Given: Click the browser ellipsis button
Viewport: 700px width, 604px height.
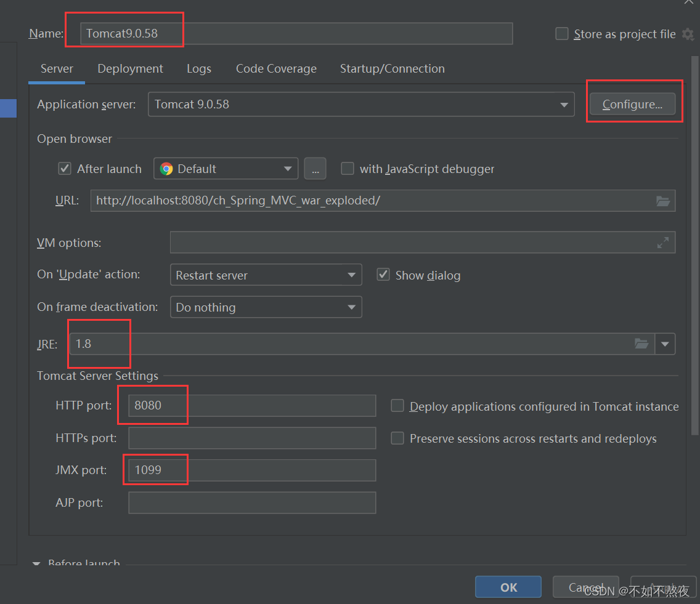Looking at the screenshot, I should coord(315,169).
